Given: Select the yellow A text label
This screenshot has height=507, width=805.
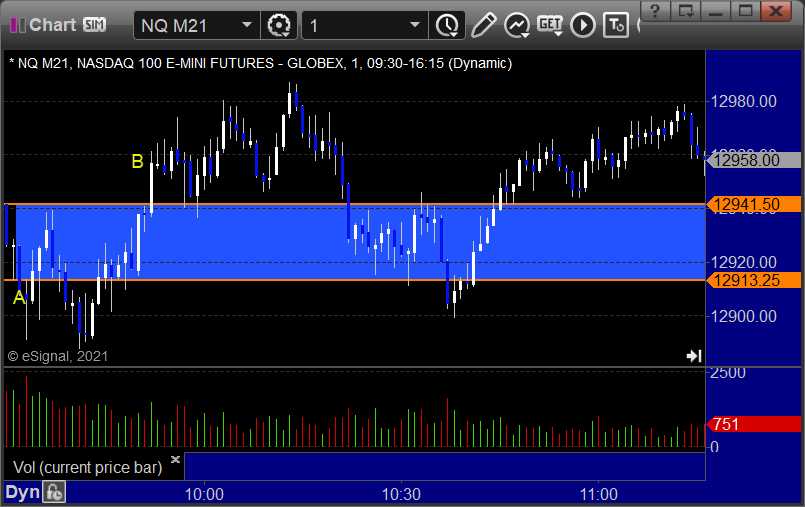Looking at the screenshot, I should (19, 298).
